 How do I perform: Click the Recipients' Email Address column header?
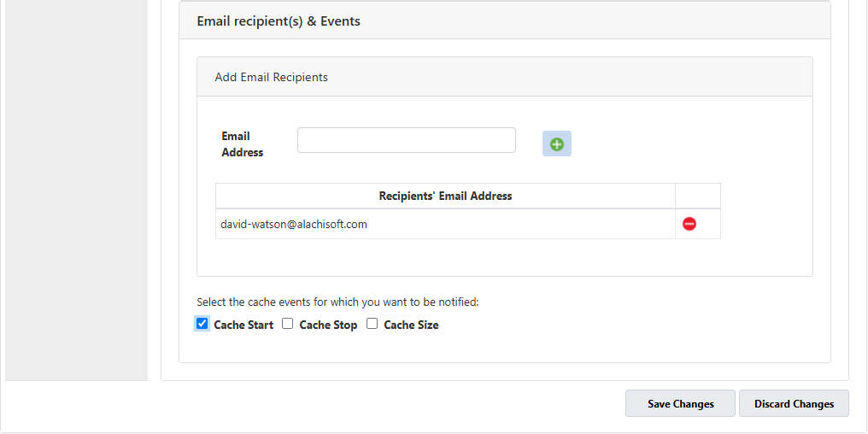[x=445, y=196]
